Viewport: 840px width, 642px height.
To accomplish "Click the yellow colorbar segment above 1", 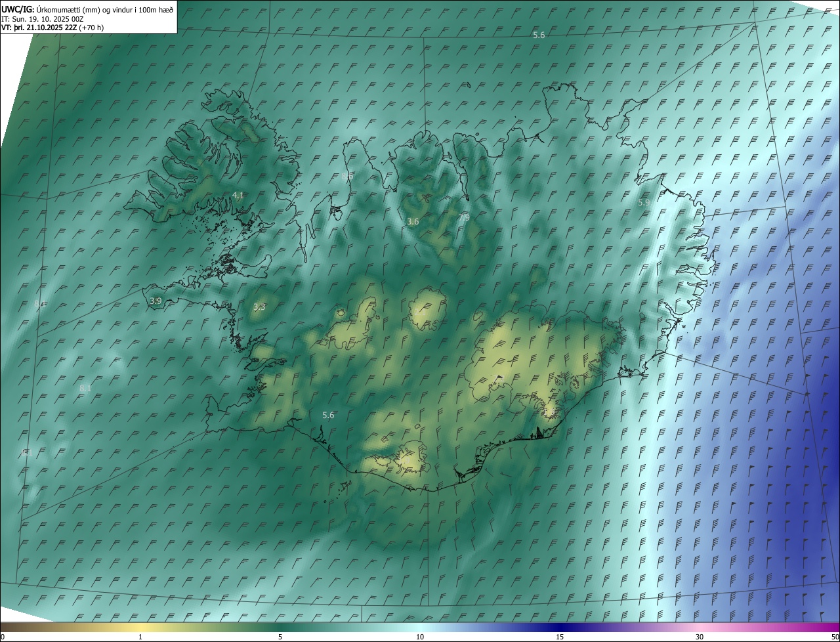I will pyautogui.click(x=140, y=627).
